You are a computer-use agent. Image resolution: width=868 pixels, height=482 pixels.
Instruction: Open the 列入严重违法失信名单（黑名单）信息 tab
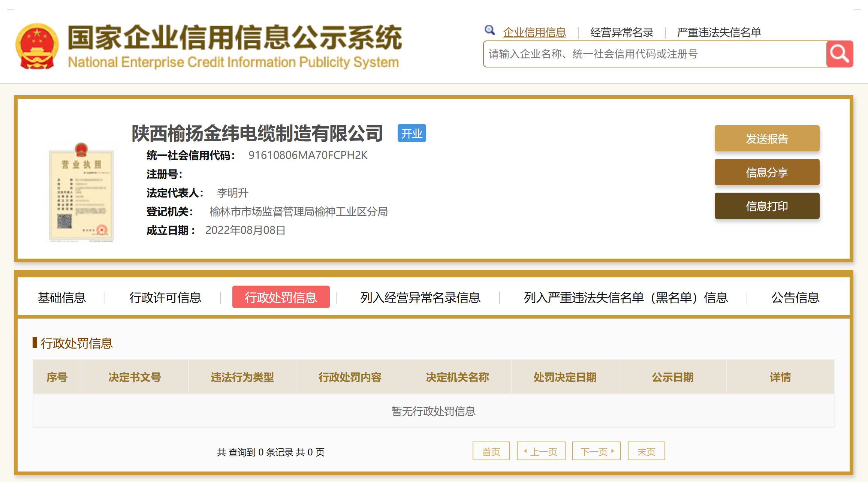[x=626, y=298]
